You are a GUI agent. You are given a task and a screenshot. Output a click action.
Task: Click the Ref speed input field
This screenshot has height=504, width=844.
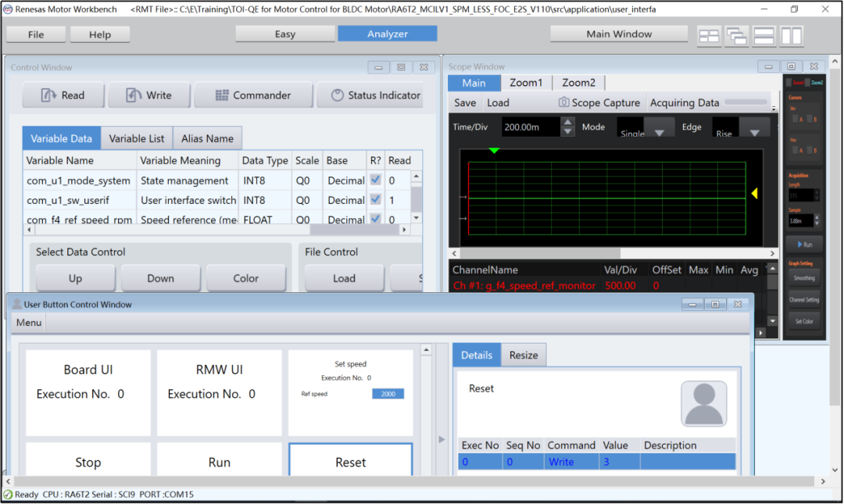[388, 394]
